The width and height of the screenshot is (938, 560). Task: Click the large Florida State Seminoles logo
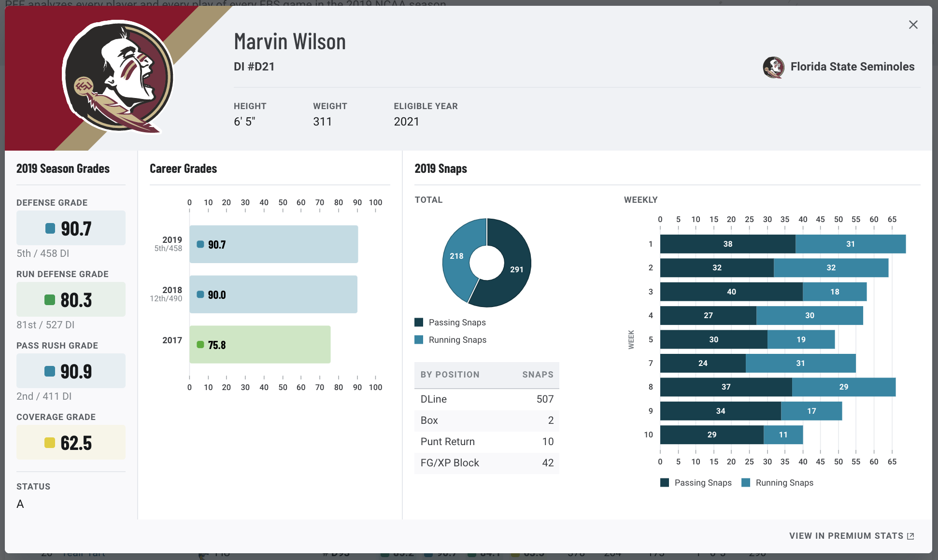(x=118, y=76)
